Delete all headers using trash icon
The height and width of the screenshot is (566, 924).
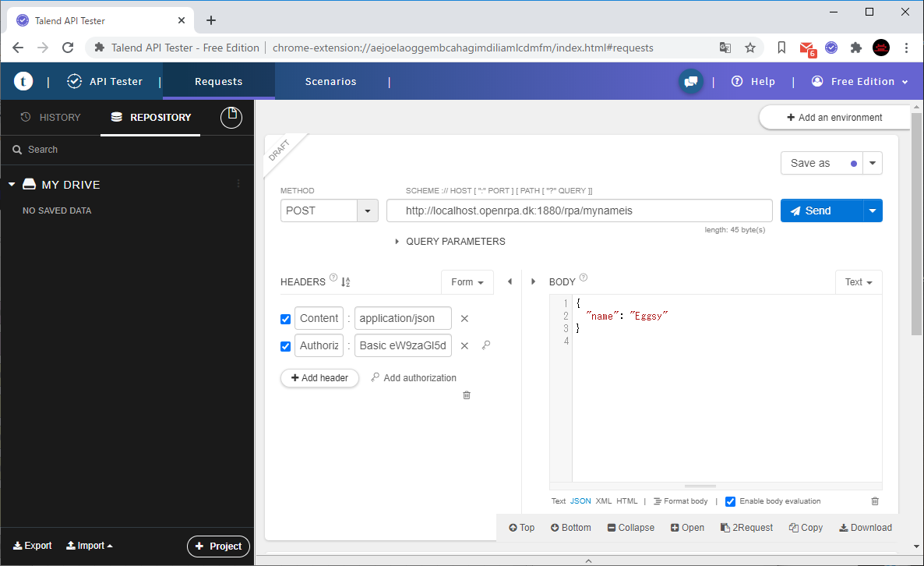(467, 395)
